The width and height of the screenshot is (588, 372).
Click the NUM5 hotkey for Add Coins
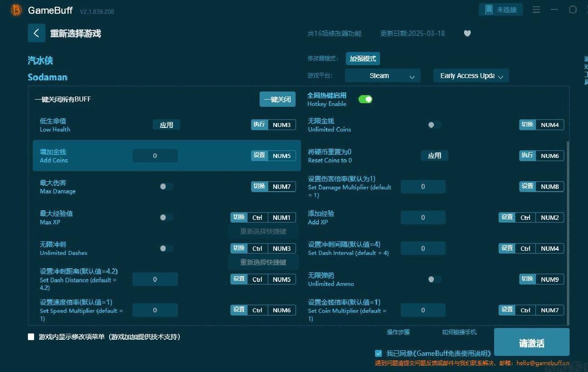[282, 156]
